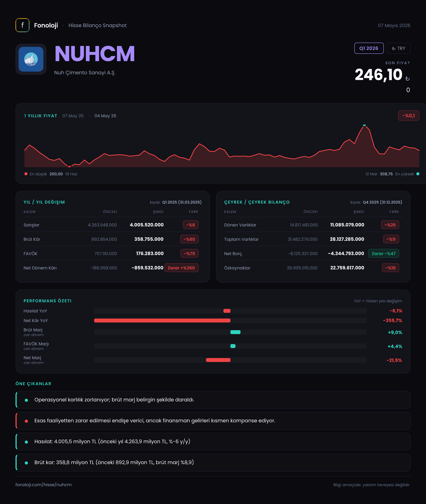
Task: Click the +9,0% Brüt Marj value
Action: pos(395,332)
